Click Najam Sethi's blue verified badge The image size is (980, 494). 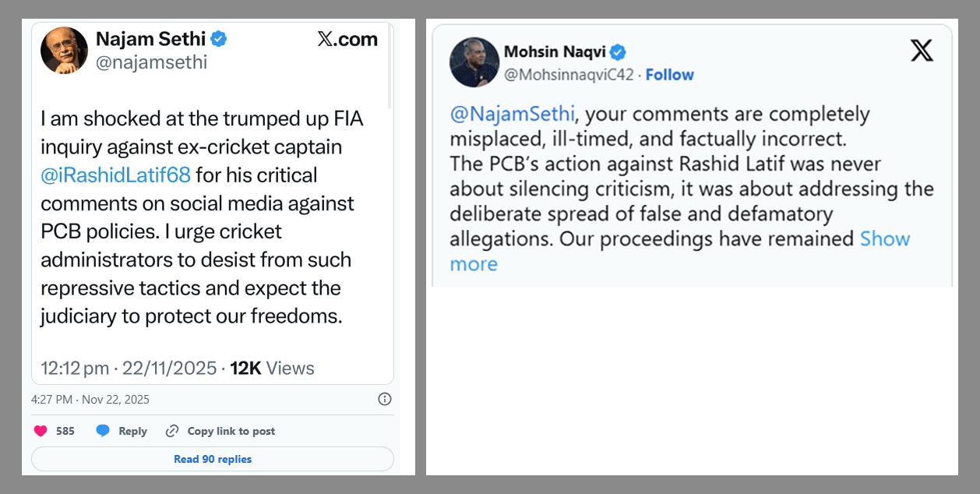tap(220, 38)
